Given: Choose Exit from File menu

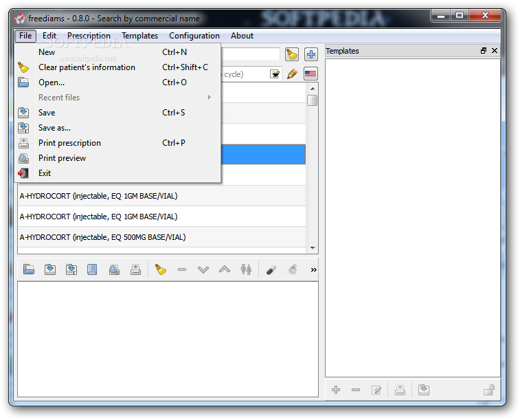Looking at the screenshot, I should coord(117,173).
